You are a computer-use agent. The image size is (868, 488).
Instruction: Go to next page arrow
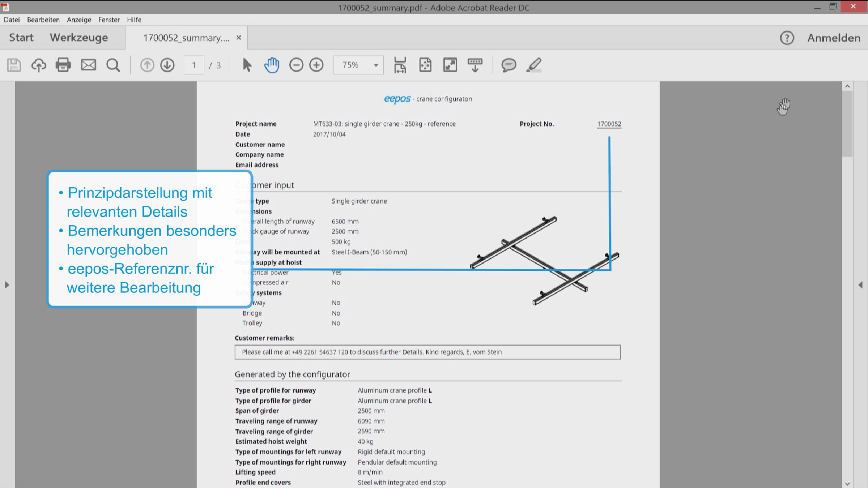167,65
